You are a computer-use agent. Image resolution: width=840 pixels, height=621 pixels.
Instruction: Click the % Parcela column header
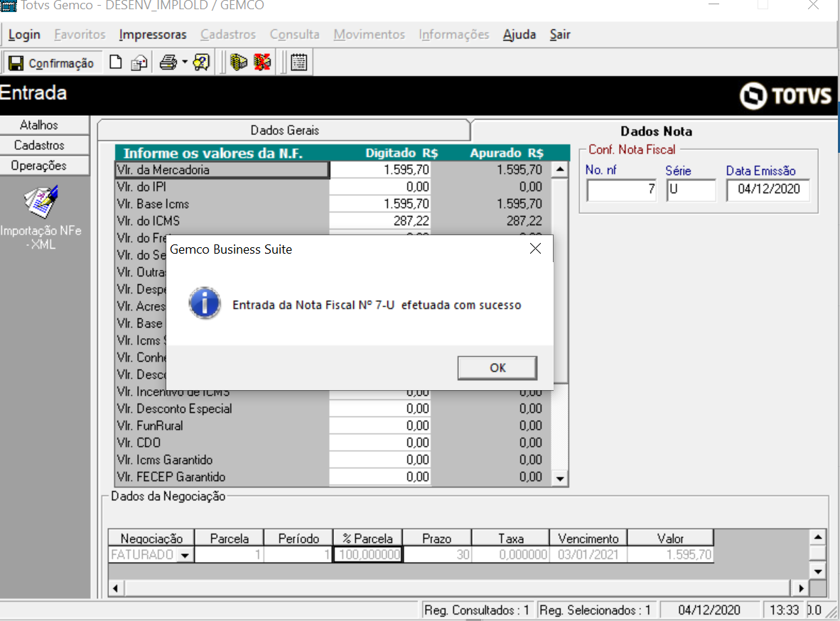(367, 538)
